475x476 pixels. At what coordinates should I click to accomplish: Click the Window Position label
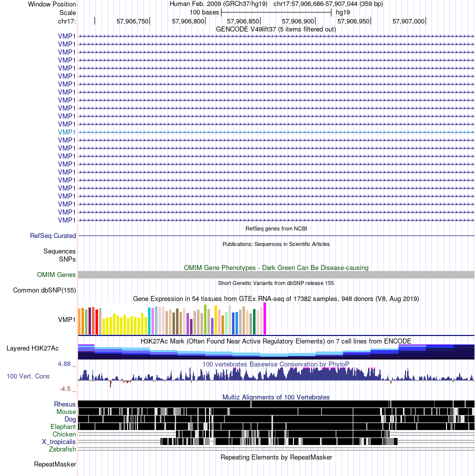click(x=52, y=4)
